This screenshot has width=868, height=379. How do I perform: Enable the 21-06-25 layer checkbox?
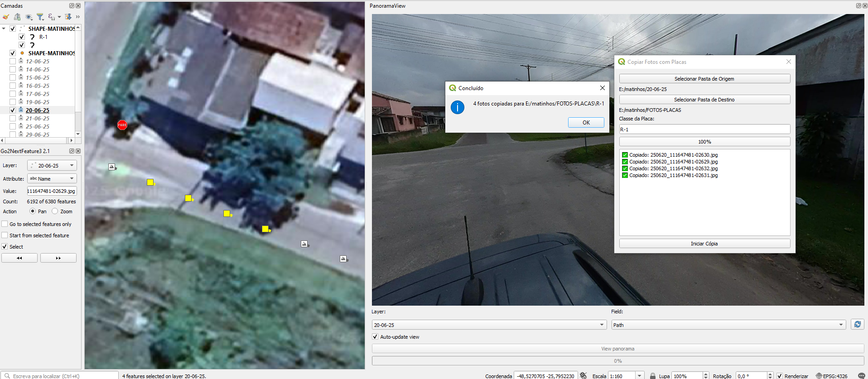pos(13,118)
